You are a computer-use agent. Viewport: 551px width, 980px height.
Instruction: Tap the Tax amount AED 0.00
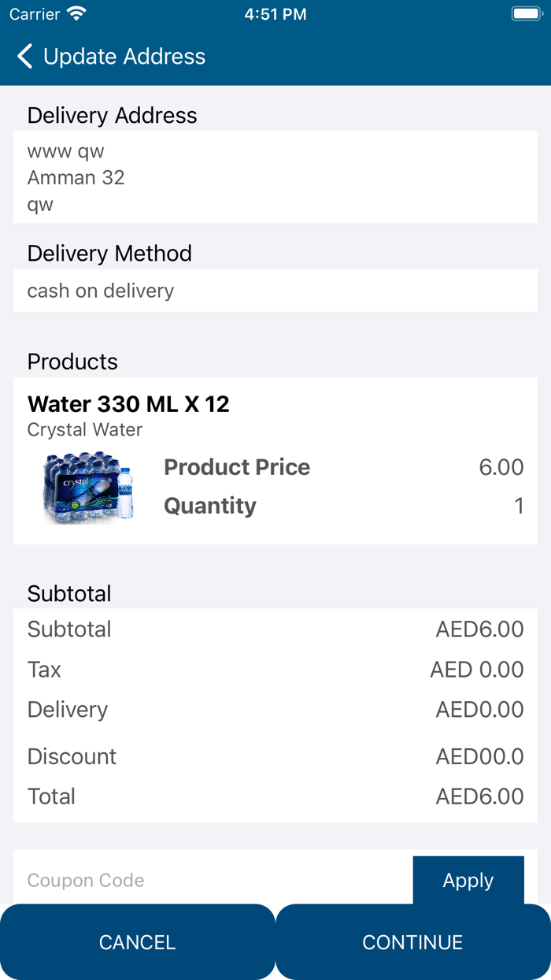pos(476,670)
